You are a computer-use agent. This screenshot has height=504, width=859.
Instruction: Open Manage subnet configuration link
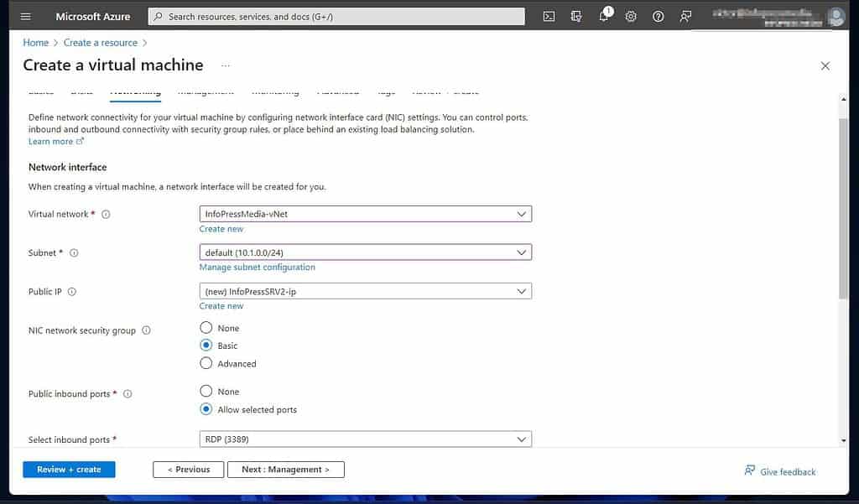[x=257, y=268]
